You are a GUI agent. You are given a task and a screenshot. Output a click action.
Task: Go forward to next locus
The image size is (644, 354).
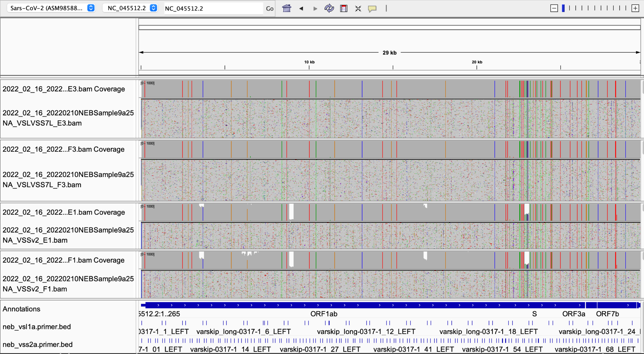pyautogui.click(x=315, y=8)
